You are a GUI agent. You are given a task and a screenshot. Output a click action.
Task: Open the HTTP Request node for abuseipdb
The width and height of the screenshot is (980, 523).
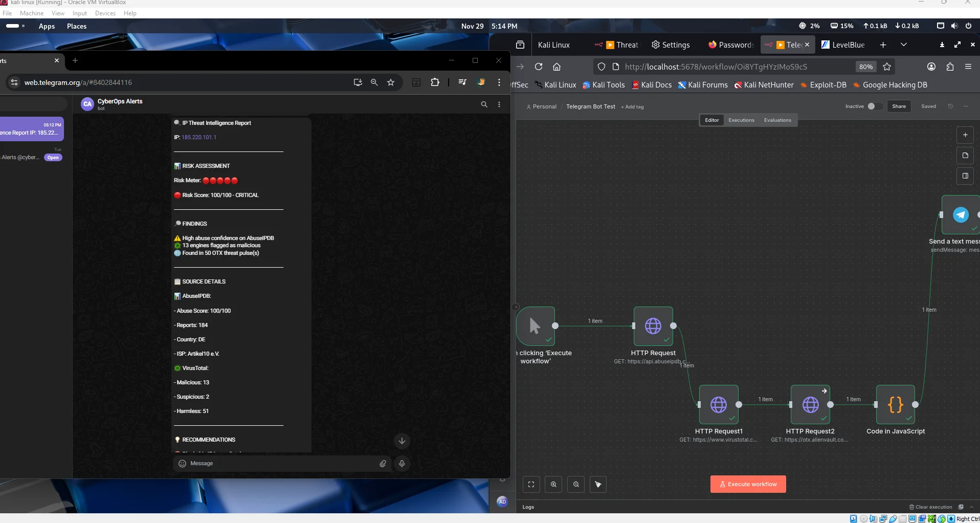653,326
